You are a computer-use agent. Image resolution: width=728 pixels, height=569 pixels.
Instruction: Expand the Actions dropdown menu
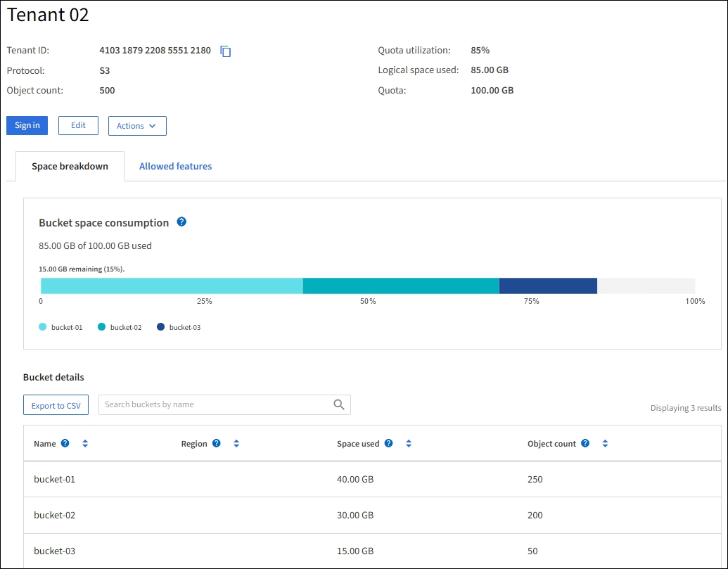coord(137,126)
